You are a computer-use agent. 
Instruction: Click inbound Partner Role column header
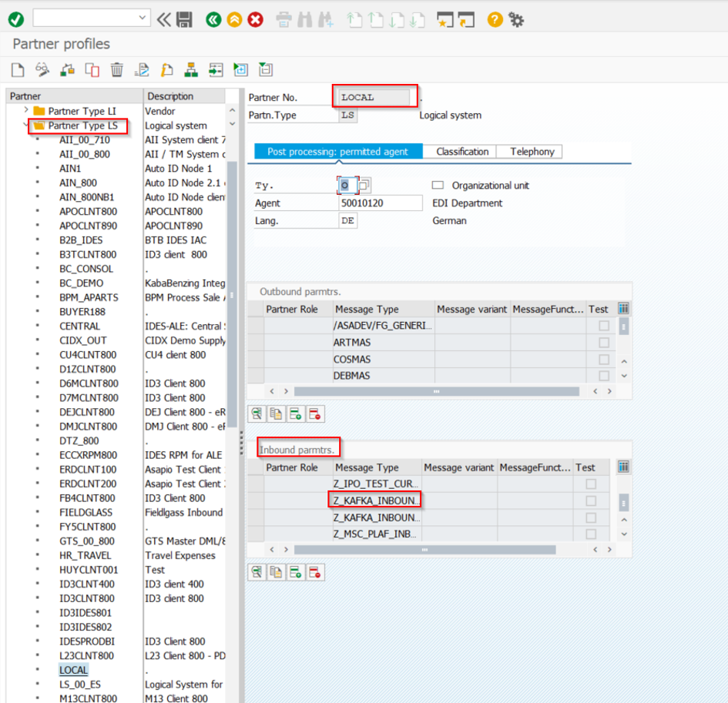[x=298, y=467]
